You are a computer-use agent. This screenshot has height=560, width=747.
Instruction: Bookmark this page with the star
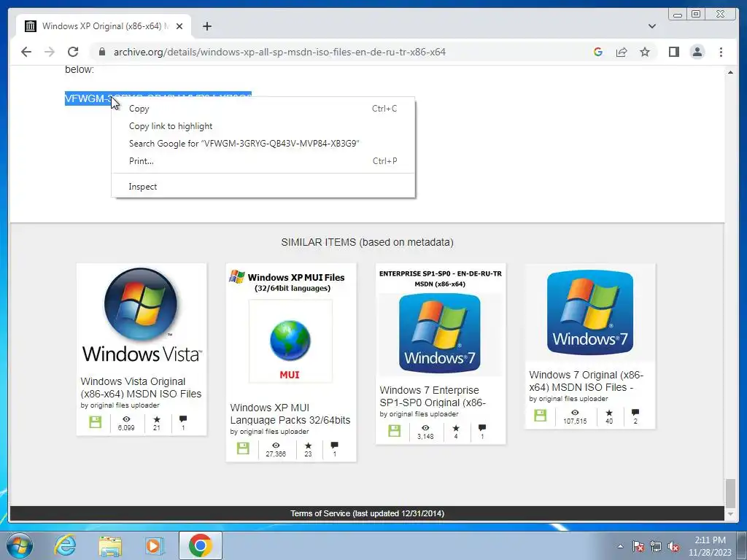(645, 52)
